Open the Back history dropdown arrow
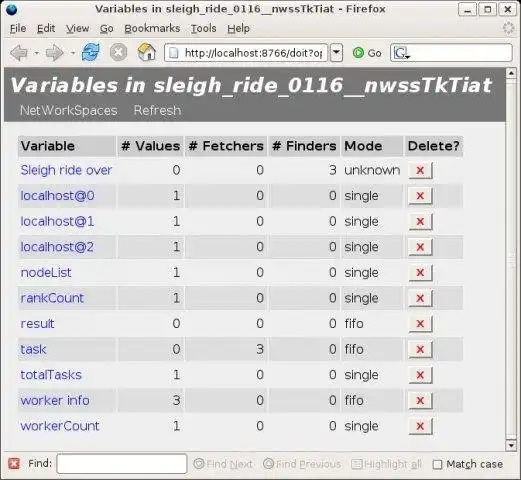Viewport: 521px width, 480px height. coord(36,53)
